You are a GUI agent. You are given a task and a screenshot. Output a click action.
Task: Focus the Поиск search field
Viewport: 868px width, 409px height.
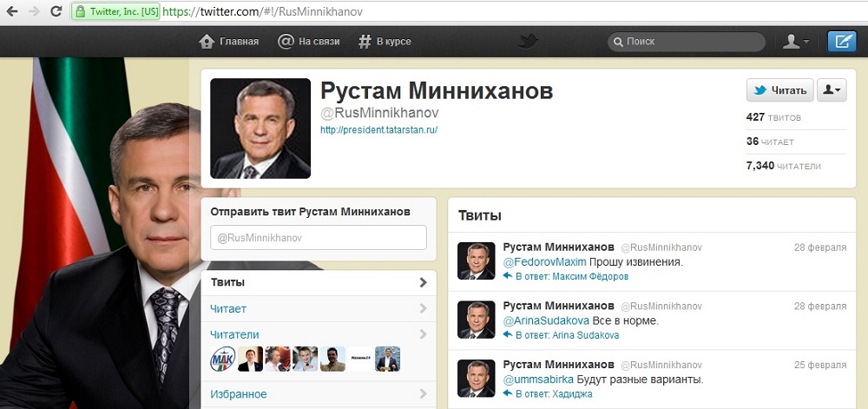tap(687, 42)
